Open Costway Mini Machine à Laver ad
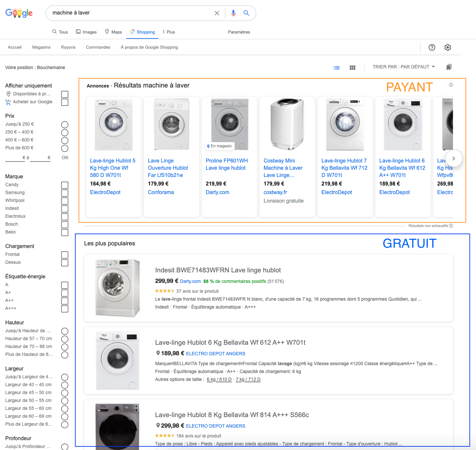 283,168
